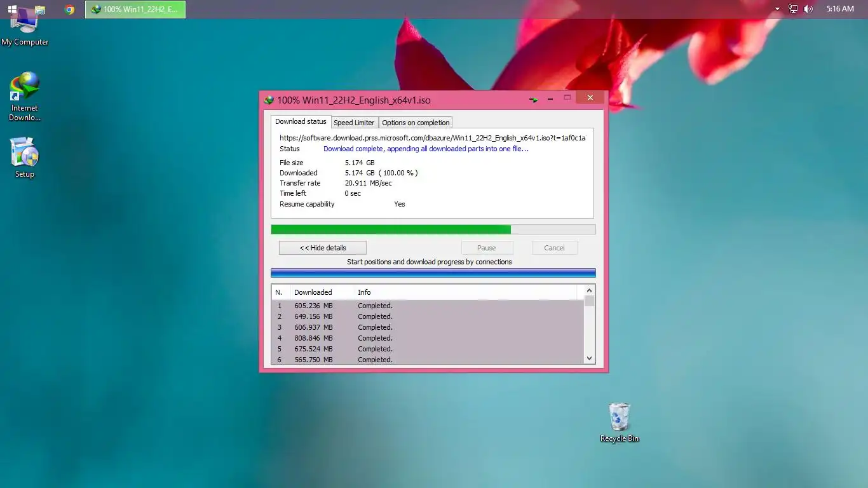Screen dimensions: 868x488
Task: Open the File Explorer taskbar icon
Action: point(40,10)
